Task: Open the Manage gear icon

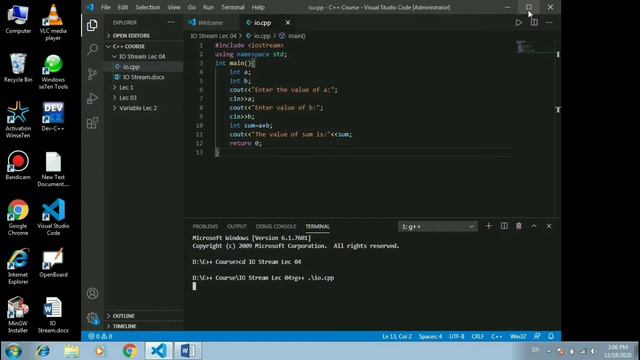Action: (92, 318)
